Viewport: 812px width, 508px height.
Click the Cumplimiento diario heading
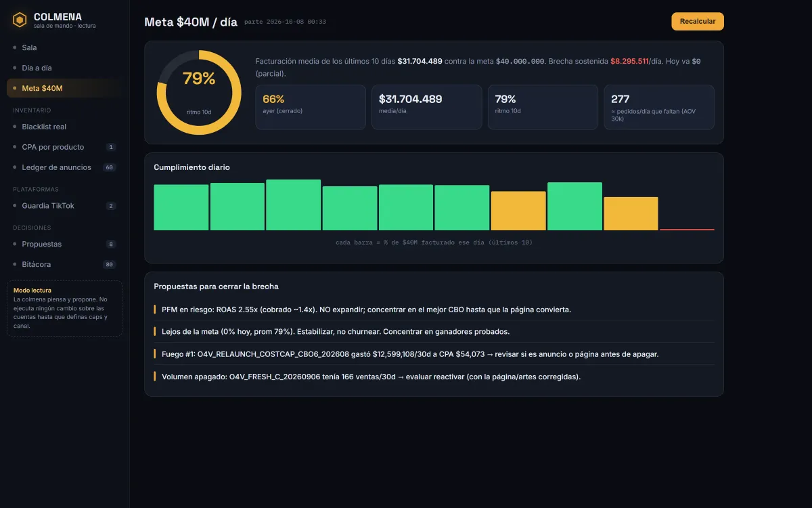[191, 167]
